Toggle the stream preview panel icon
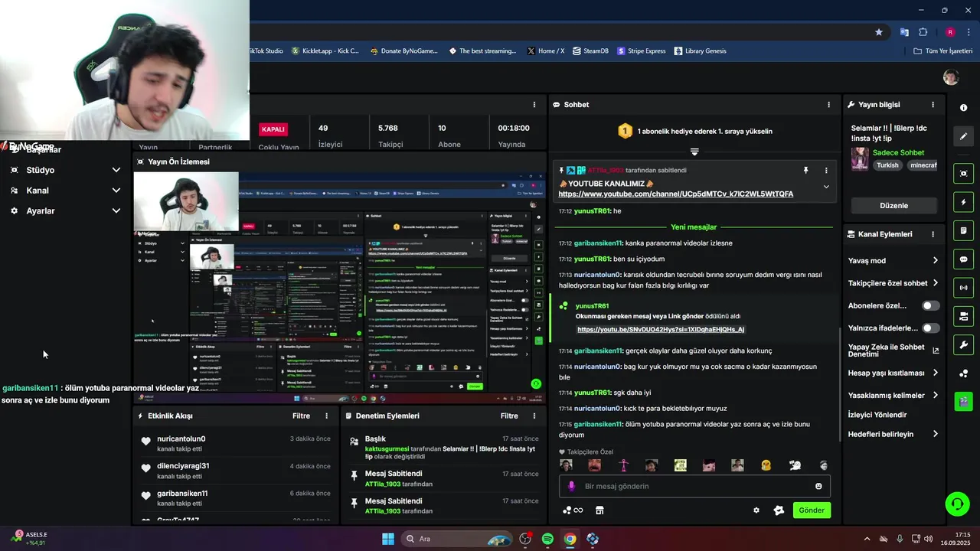980x551 pixels. [x=964, y=174]
